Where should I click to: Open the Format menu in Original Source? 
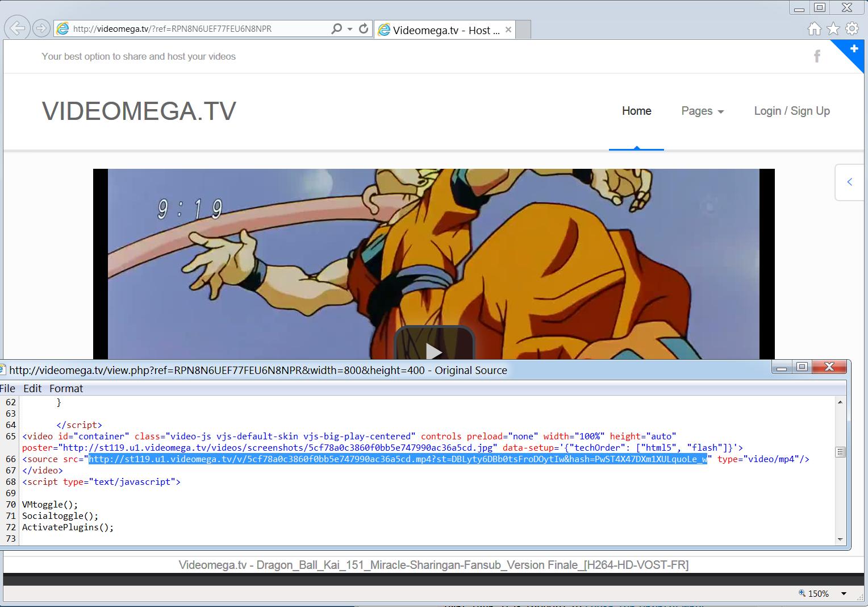[66, 388]
